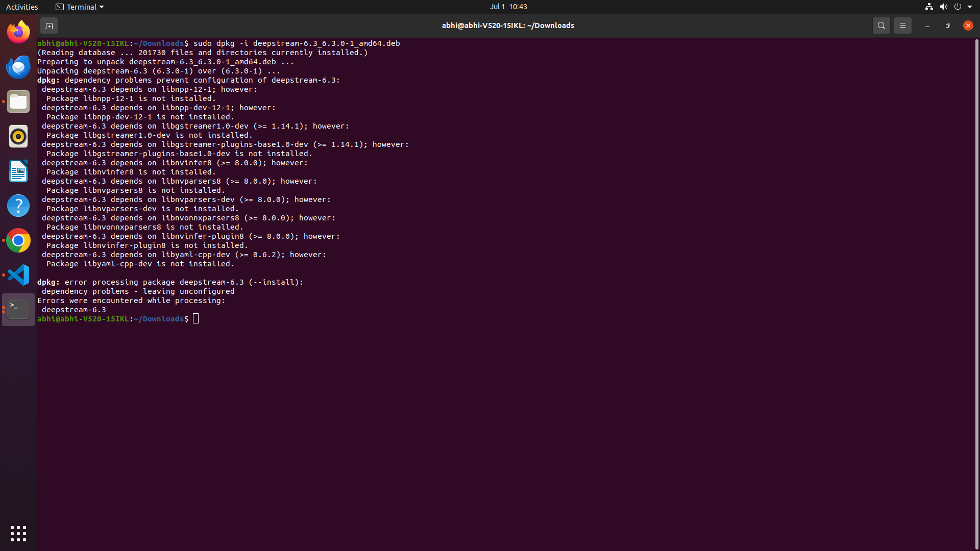Open the Activities overview
980x551 pixels.
pyautogui.click(x=22, y=7)
